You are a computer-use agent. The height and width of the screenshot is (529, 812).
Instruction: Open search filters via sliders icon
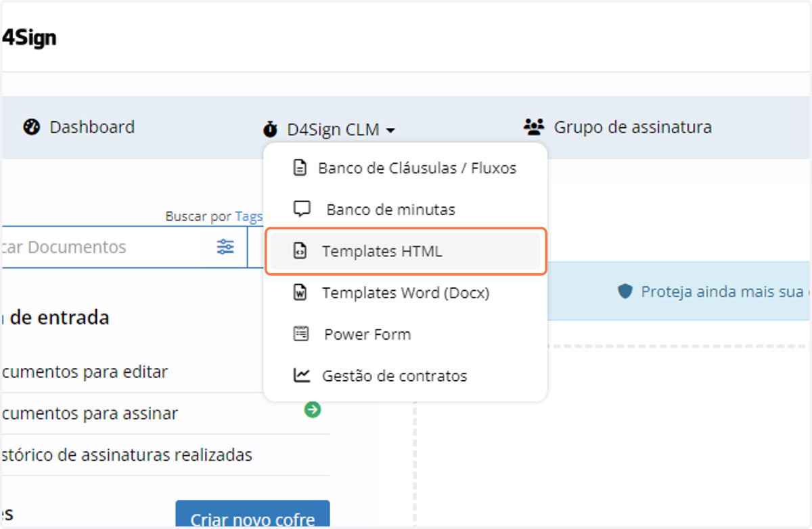pos(225,247)
